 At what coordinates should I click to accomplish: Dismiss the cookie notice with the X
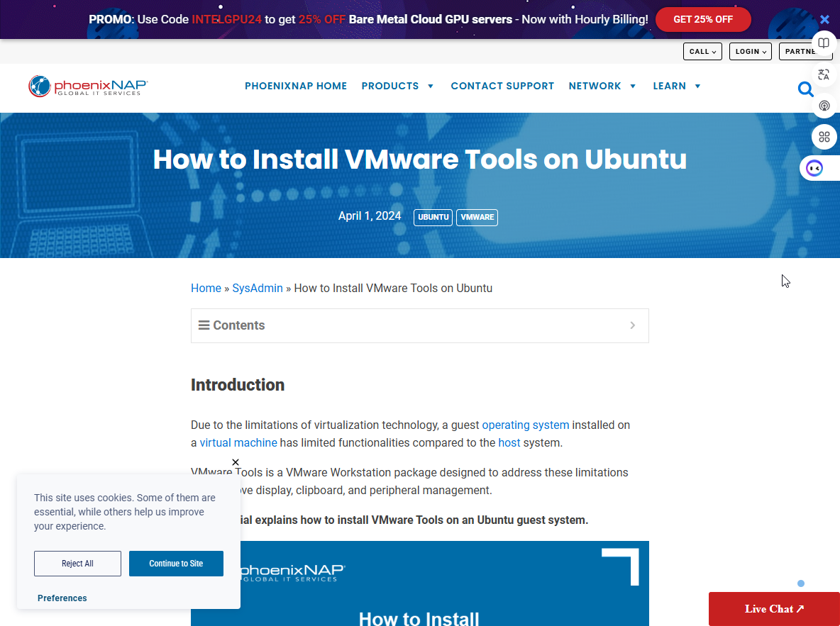(235, 462)
